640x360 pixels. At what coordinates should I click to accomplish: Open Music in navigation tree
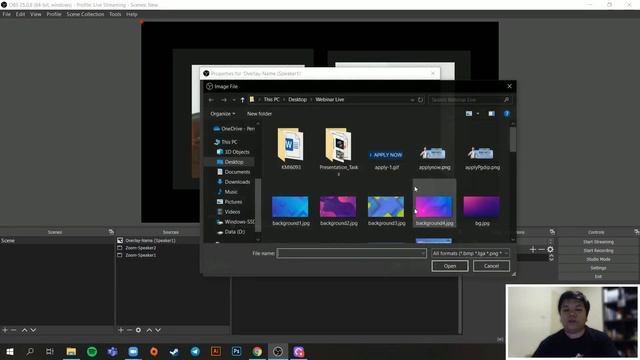point(227,192)
